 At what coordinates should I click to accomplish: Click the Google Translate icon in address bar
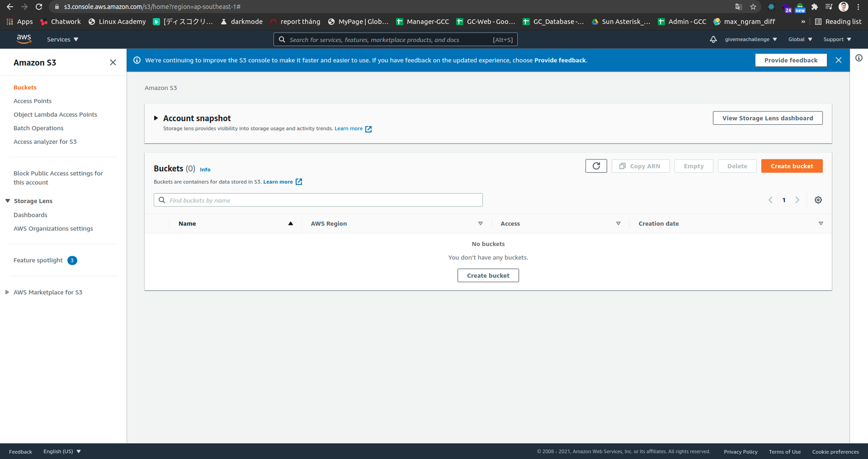[739, 7]
